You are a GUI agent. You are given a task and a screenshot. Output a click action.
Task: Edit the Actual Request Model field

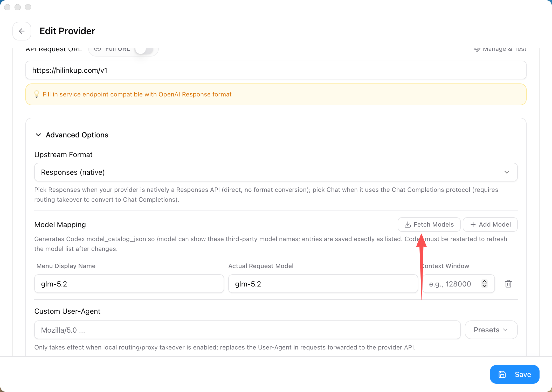tap(323, 284)
